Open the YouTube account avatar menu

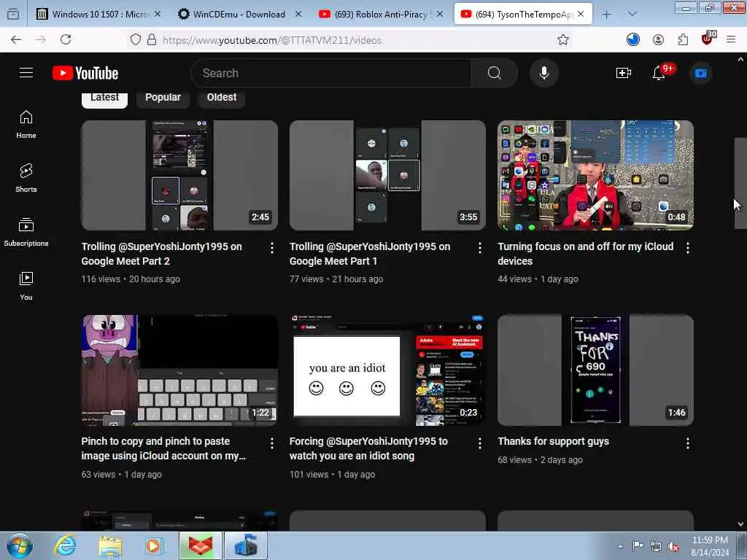point(700,73)
